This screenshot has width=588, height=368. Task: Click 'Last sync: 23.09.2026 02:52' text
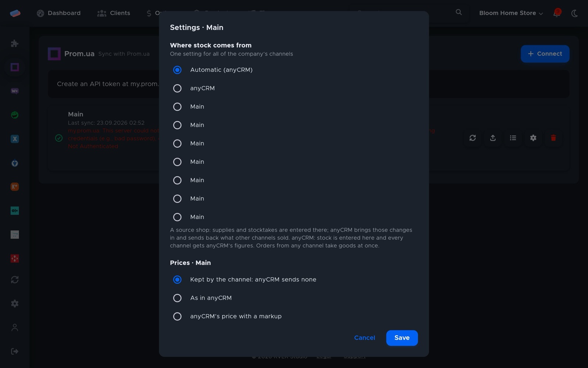106,123
